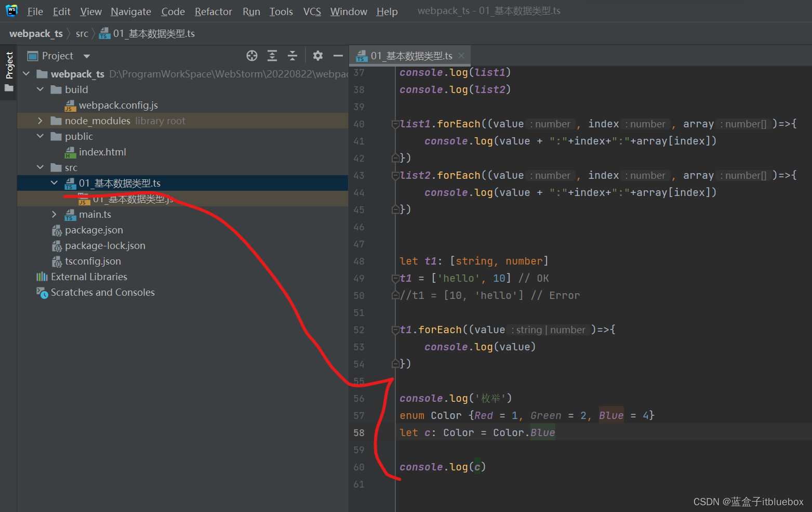The height and width of the screenshot is (512, 812).
Task: Open the View menu
Action: [x=91, y=11]
